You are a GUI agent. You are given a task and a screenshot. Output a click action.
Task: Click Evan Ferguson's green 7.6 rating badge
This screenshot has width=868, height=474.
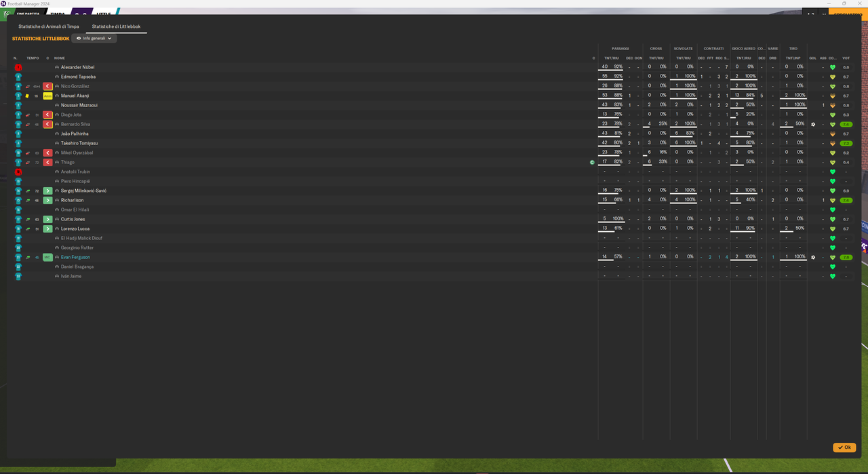[x=846, y=257]
